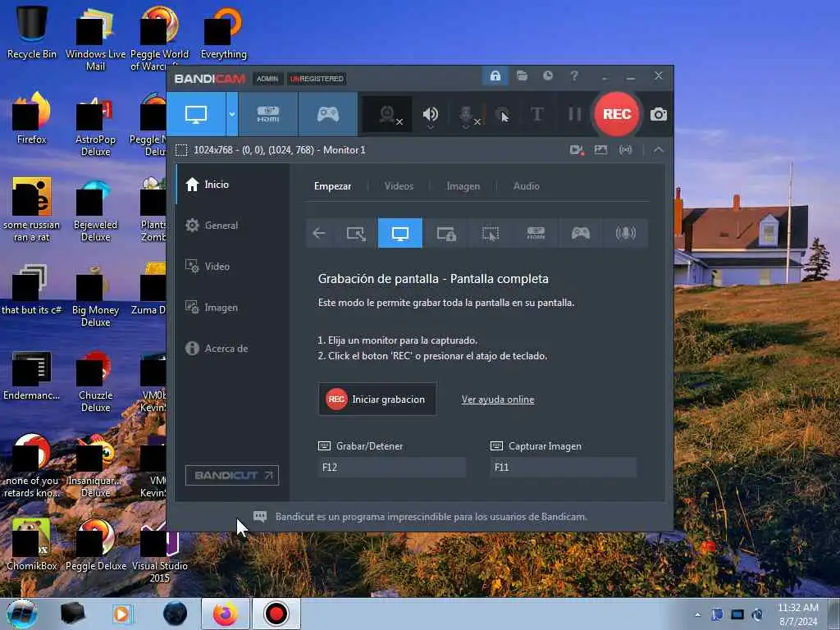Toggle the speaker sound icon
This screenshot has width=840, height=630.
click(x=430, y=114)
